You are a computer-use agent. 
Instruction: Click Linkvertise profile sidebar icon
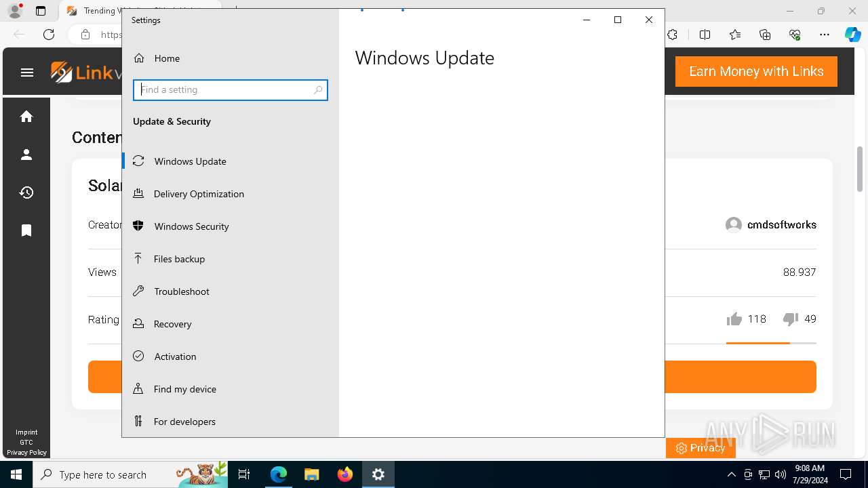pos(26,155)
